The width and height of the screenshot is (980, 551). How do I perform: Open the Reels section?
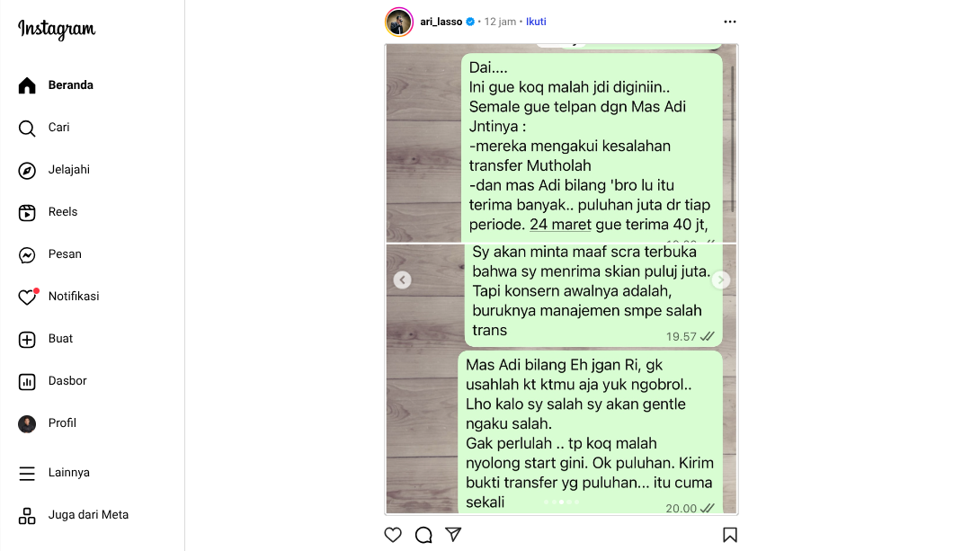pos(27,212)
